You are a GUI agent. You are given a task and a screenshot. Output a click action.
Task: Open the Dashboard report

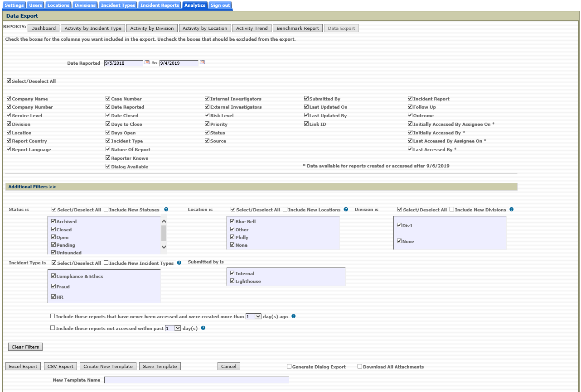44,28
